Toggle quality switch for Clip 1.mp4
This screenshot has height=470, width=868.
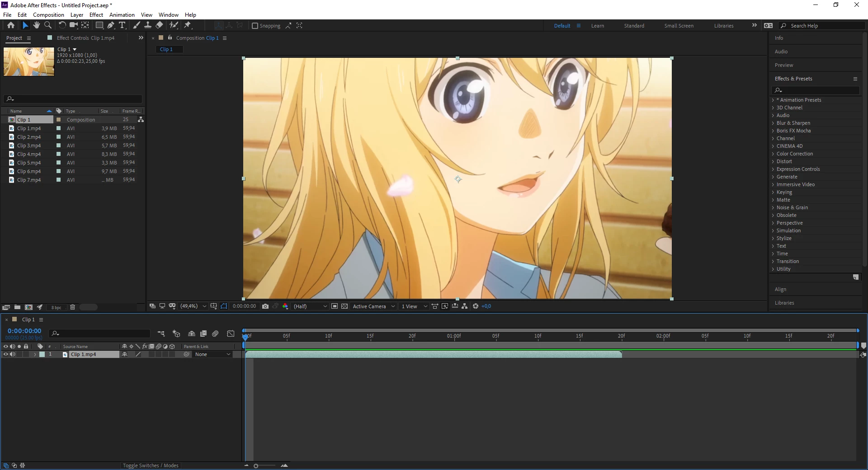tap(138, 354)
